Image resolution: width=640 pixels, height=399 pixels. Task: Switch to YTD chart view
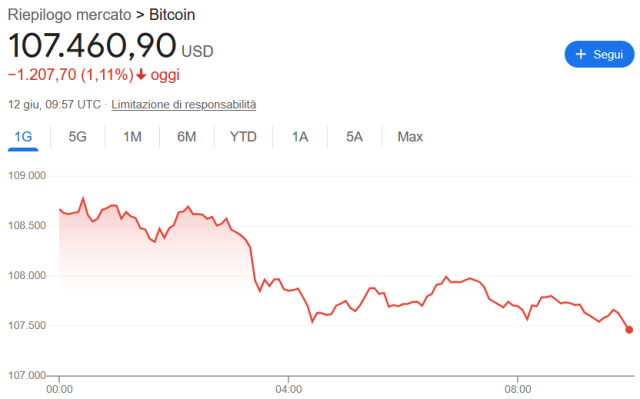tap(243, 137)
